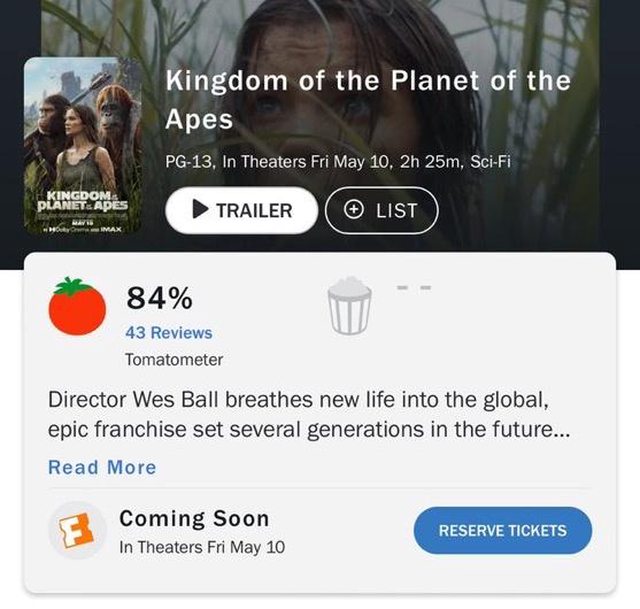640x609 pixels.
Task: Click the orange Fandango logo icon
Action: click(77, 531)
